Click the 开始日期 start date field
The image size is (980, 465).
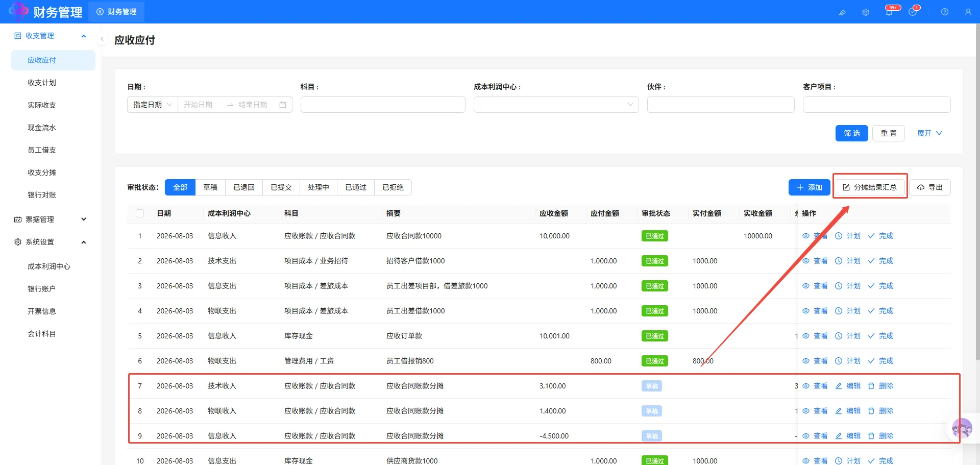point(202,105)
